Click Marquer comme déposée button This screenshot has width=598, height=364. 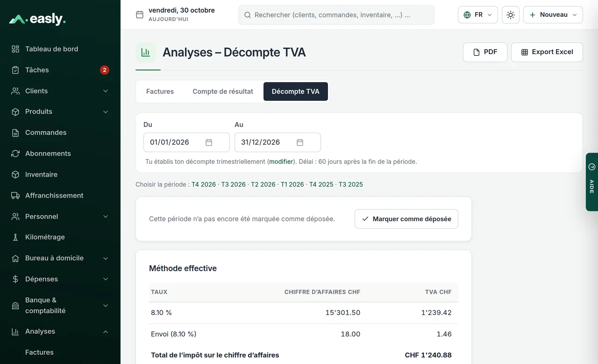pos(406,219)
